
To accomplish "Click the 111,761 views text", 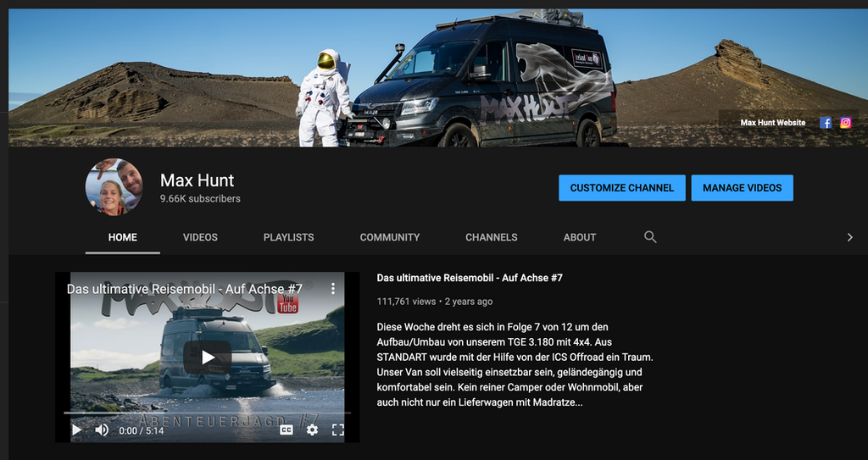I will 406,302.
